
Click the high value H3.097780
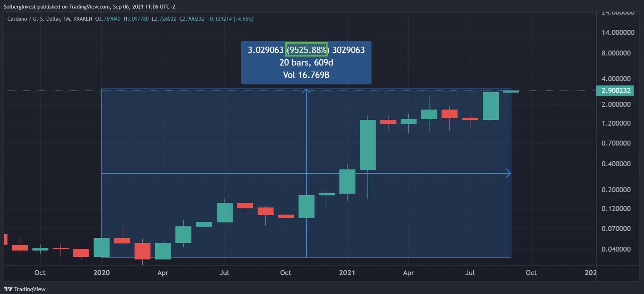(x=136, y=19)
